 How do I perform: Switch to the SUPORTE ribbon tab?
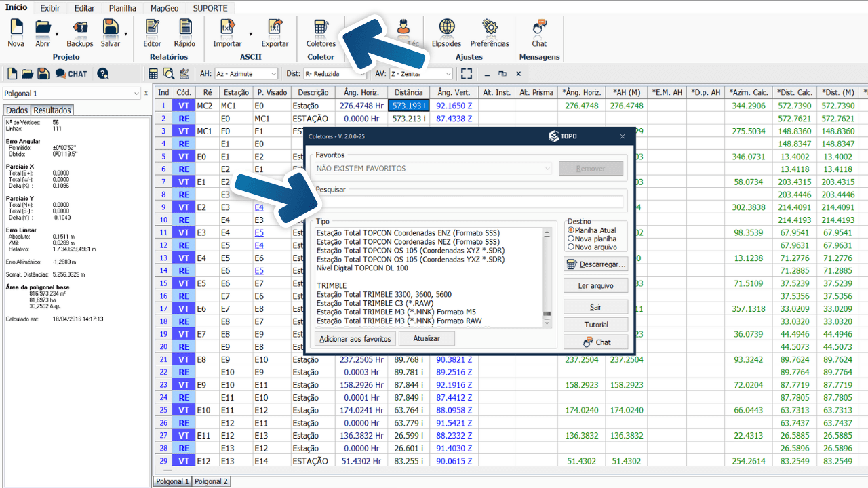click(x=210, y=8)
